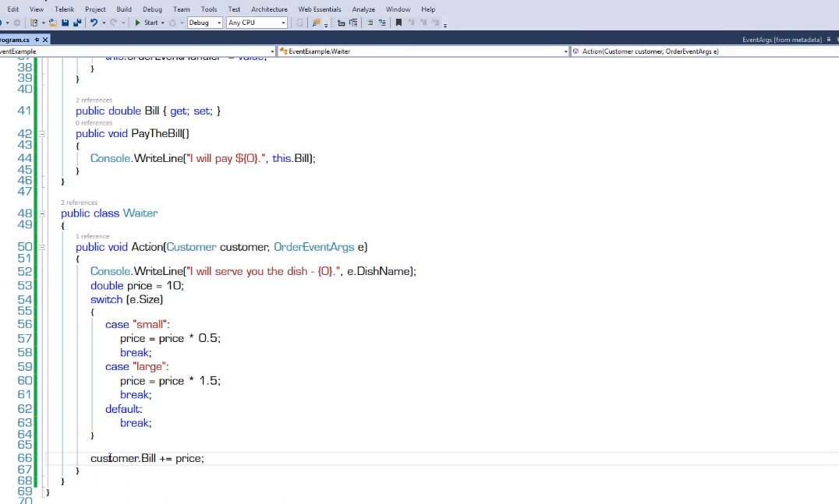Open the Action(Customer customer...) member dropdown
This screenshot has height=504, width=839.
[x=705, y=51]
